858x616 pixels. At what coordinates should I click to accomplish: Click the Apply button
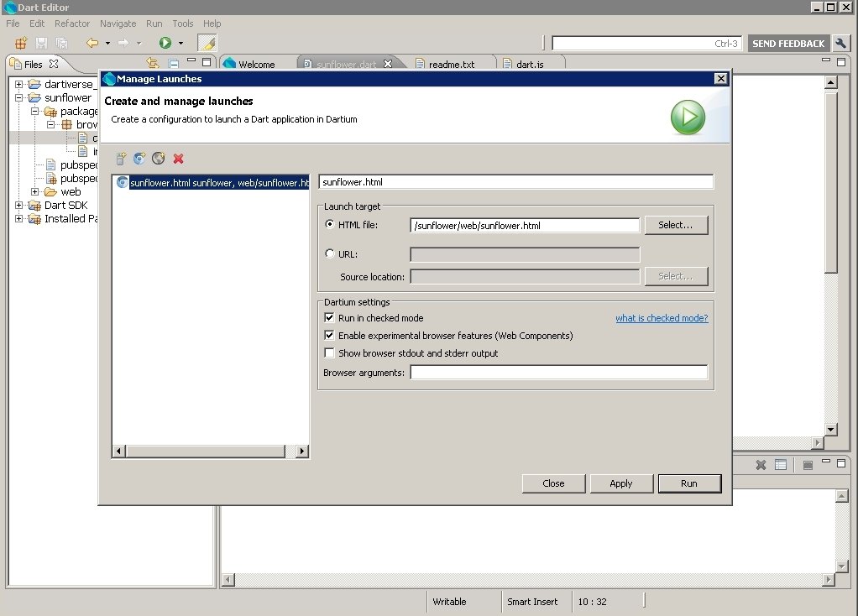tap(621, 483)
